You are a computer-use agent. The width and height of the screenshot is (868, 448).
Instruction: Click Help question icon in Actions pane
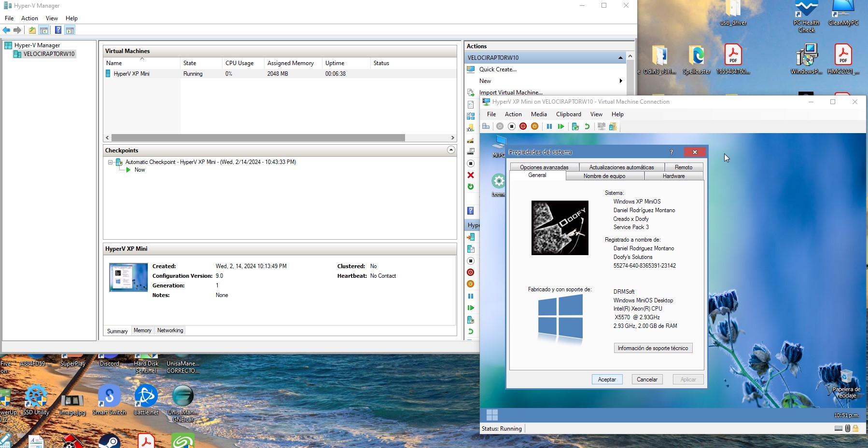471,211
